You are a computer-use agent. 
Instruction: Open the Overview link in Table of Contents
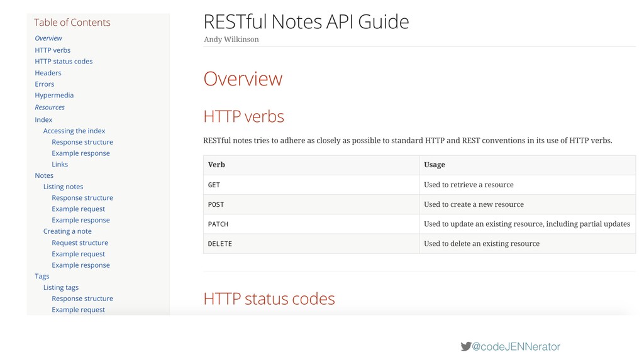coord(48,38)
